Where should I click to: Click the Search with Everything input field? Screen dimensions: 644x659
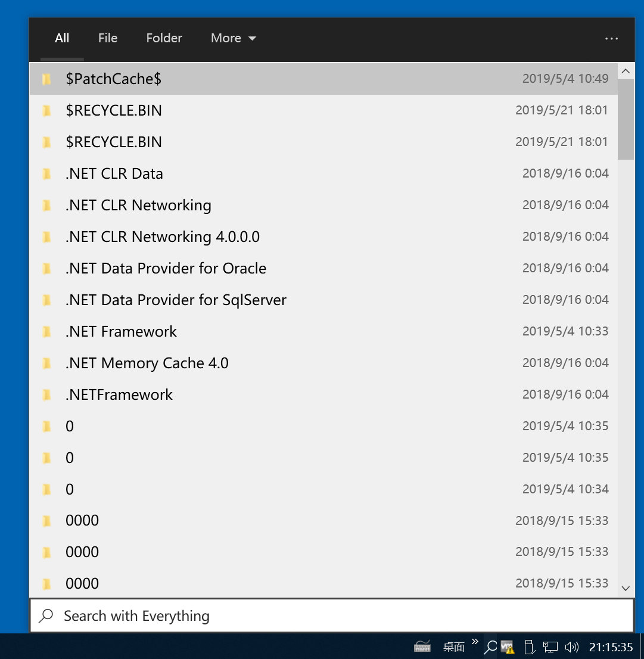(334, 616)
